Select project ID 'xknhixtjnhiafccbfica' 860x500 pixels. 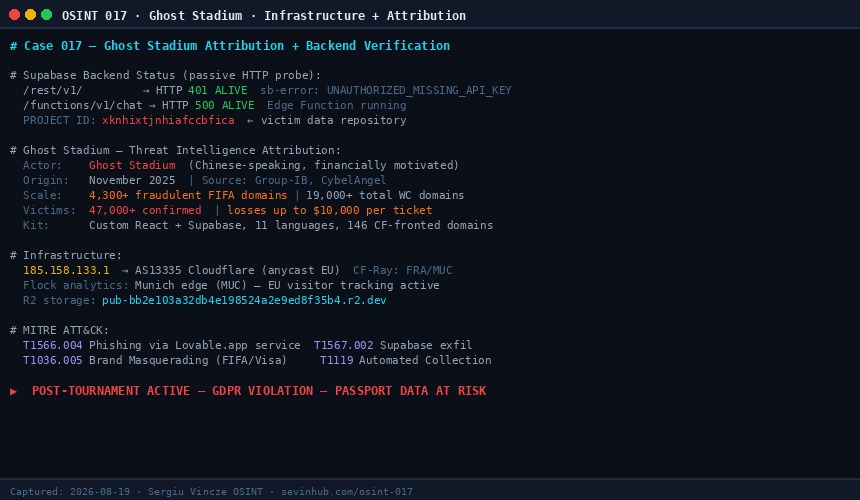pos(168,120)
